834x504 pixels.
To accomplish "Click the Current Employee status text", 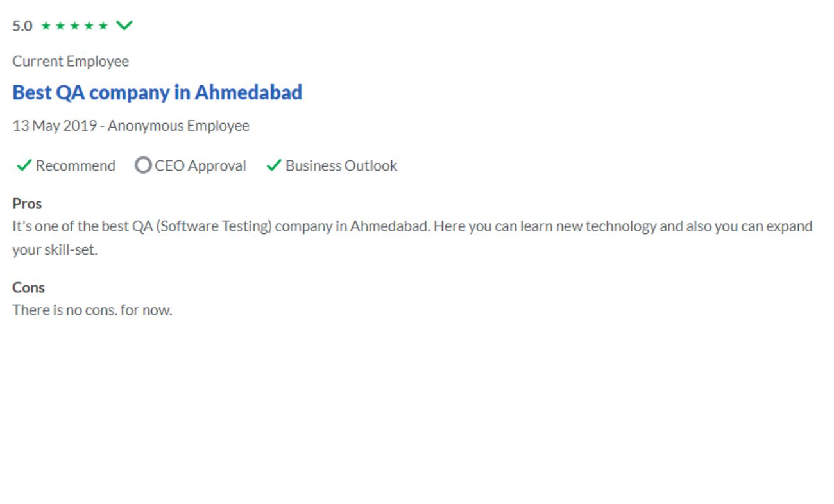I will pos(71,62).
